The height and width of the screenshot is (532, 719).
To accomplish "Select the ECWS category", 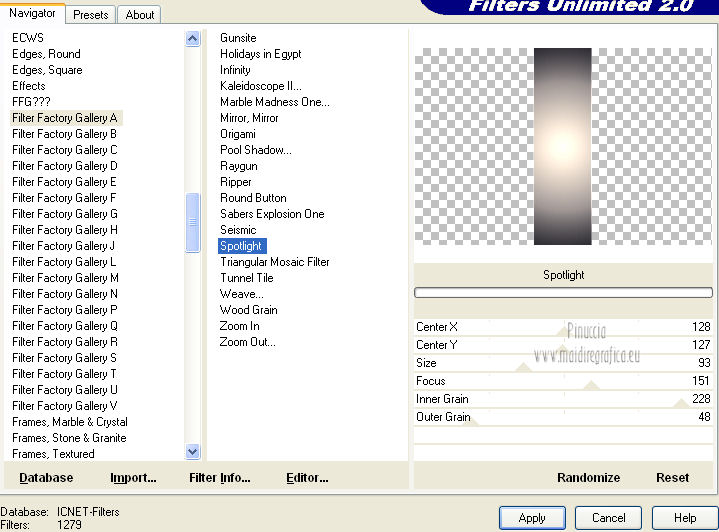I will click(28, 38).
